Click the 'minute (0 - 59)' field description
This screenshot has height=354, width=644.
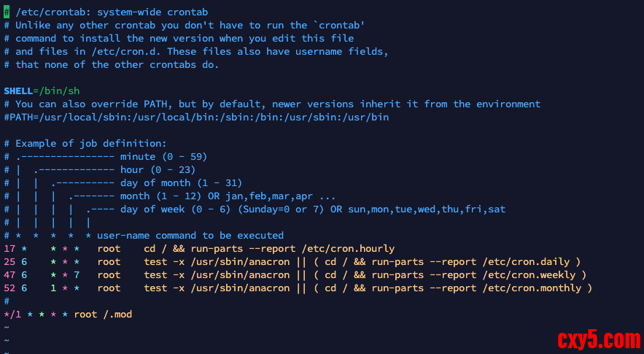click(x=164, y=157)
